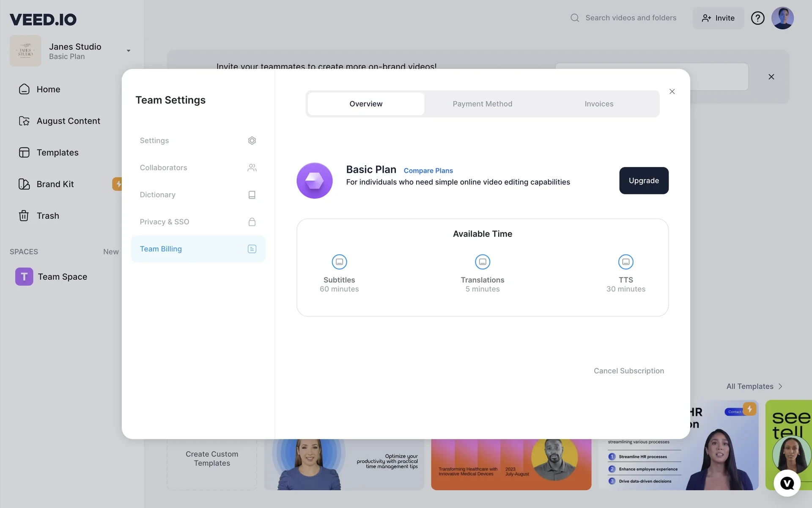Expand the Janes Studio workspace dropdown

[x=129, y=51]
